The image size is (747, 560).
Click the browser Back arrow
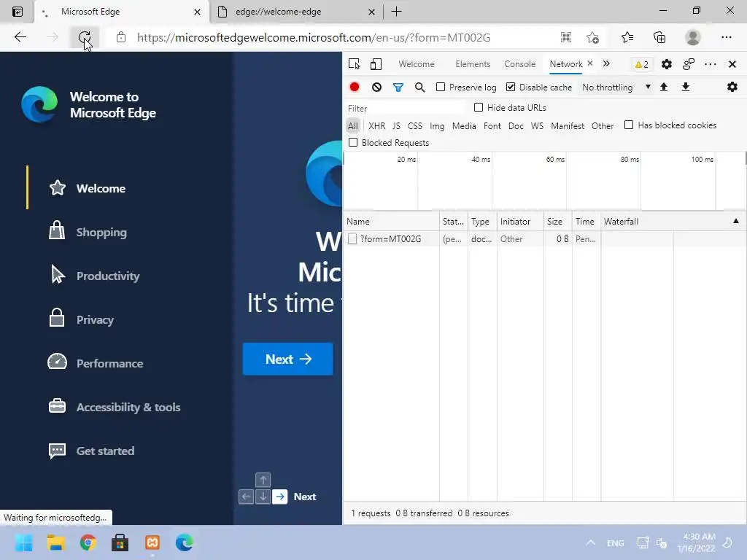point(20,37)
